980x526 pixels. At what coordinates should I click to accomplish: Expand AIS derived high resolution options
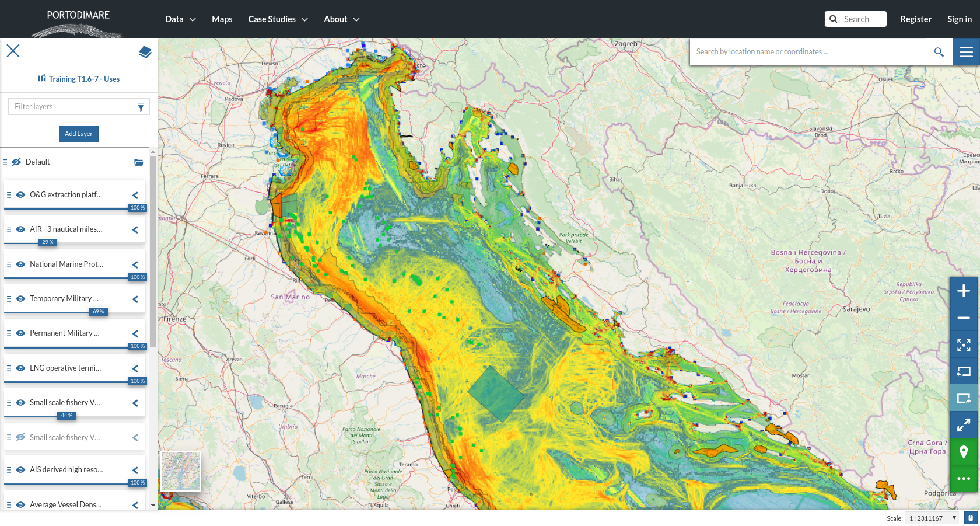[135, 471]
